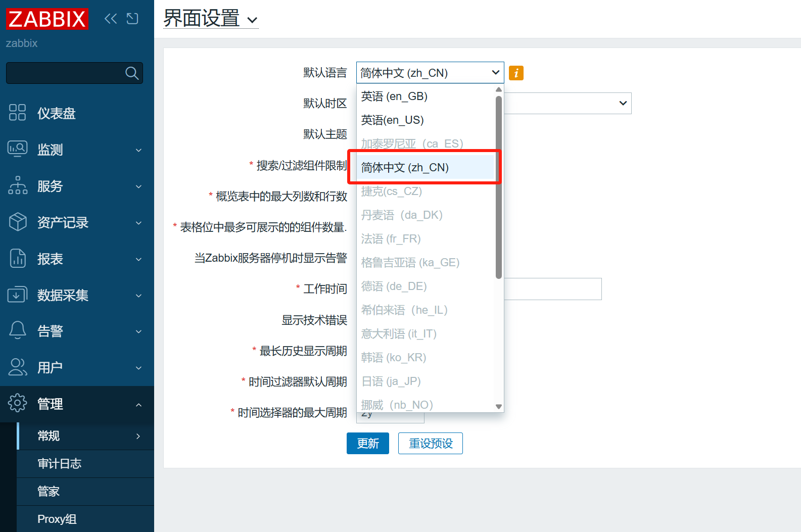Click the ZABBIX logo
Screen dimensions: 801x532
tap(47, 19)
